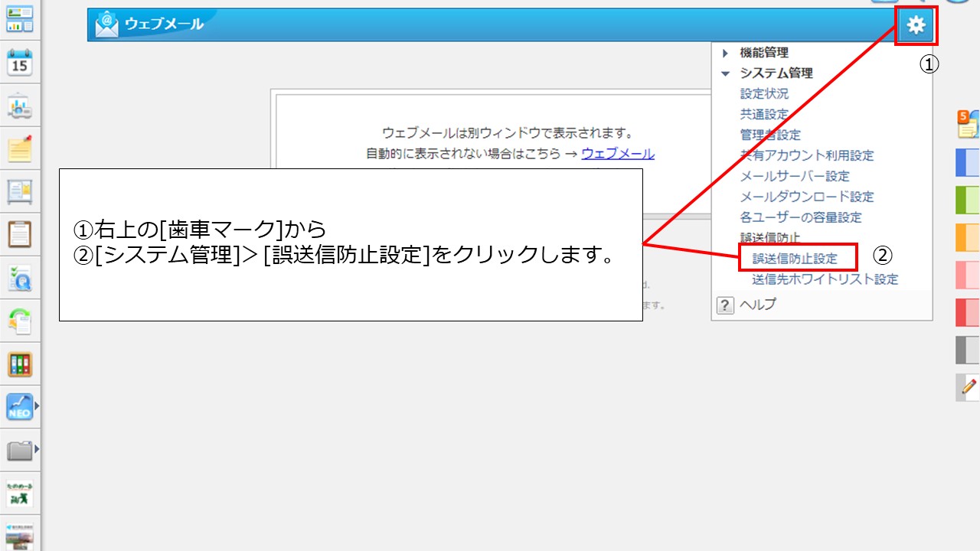Screen dimensions: 980x551
Task: Pick the gray sticky note color
Action: click(968, 350)
